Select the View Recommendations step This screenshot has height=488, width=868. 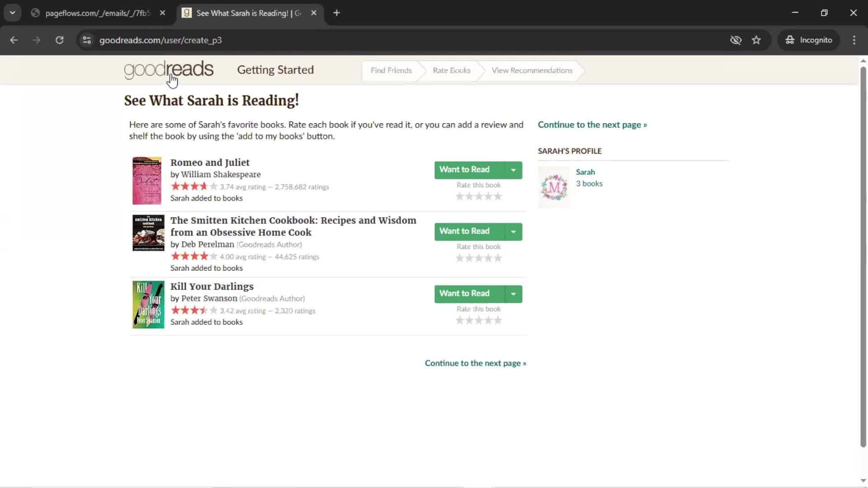click(x=532, y=70)
